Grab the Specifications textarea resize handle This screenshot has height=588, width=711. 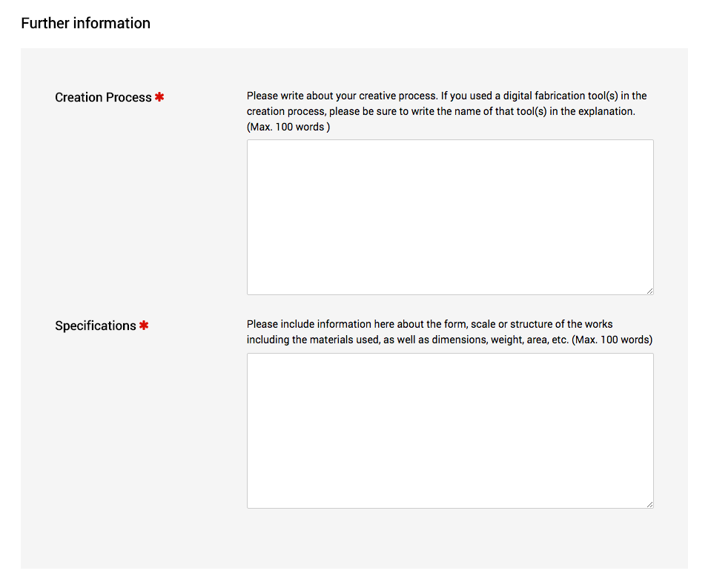[649, 505]
